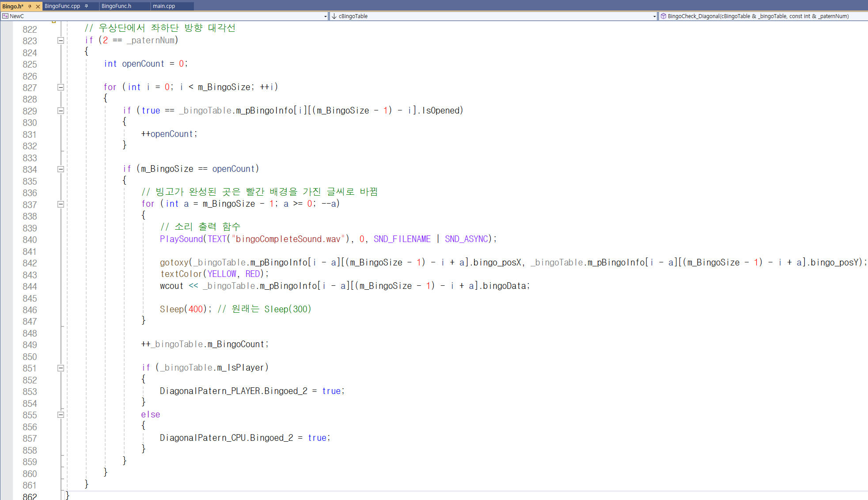
Task: Open the main.cpp tab
Action: [x=164, y=6]
